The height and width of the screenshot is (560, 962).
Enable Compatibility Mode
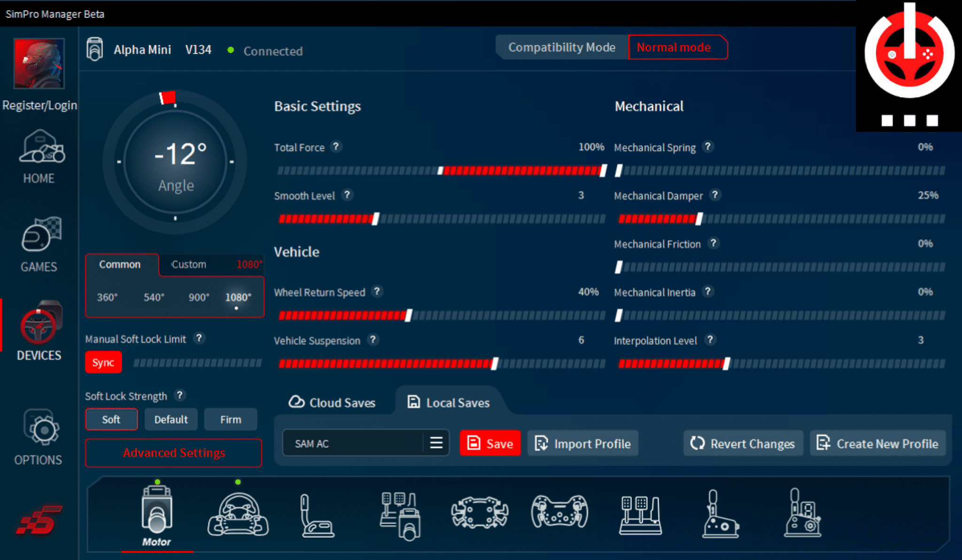(x=562, y=47)
